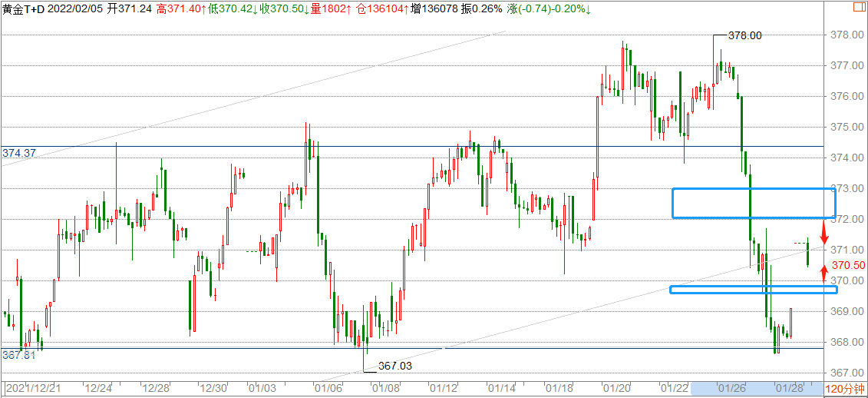Click the high price 高371.40

pos(178,9)
